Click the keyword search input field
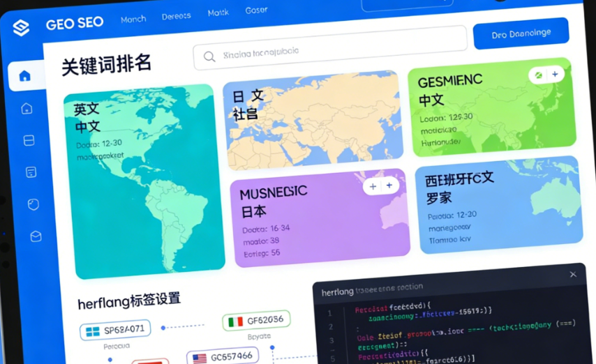Image resolution: width=596 pixels, height=364 pixels. 330,48
